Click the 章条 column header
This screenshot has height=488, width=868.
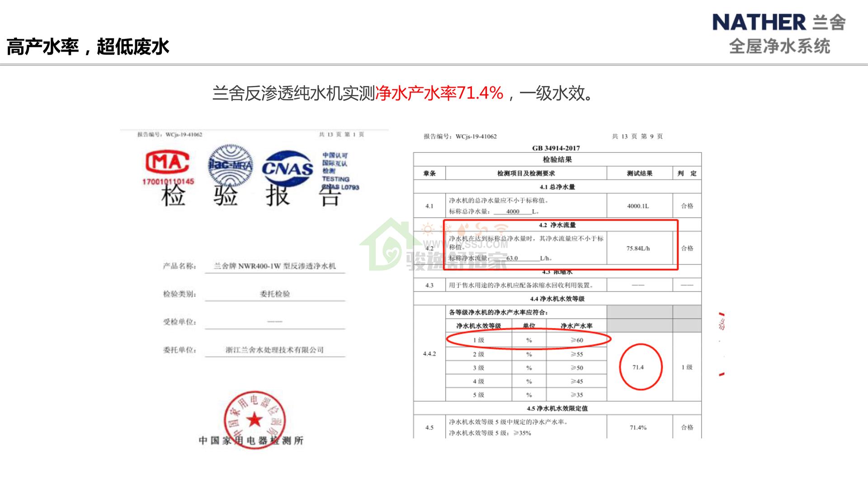[429, 174]
